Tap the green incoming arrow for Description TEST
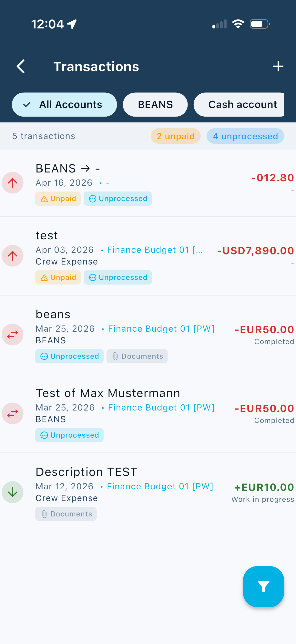296x644 pixels. click(13, 492)
